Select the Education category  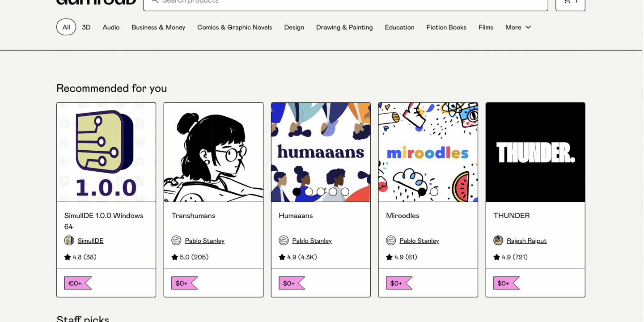399,27
